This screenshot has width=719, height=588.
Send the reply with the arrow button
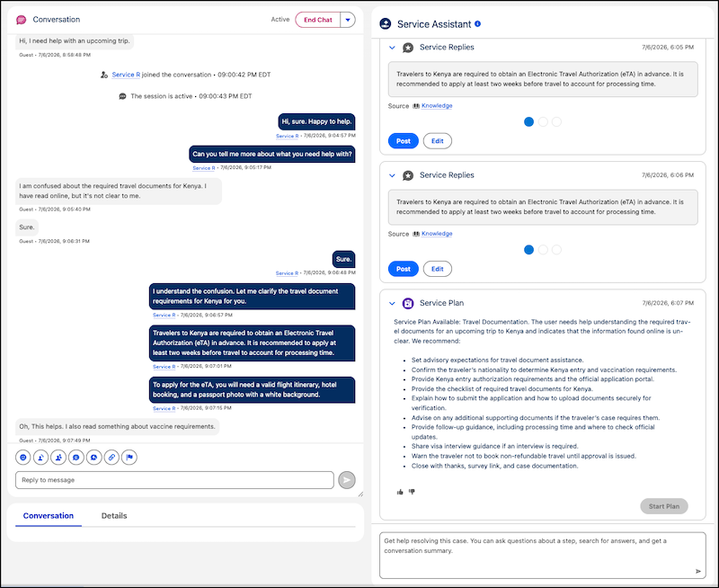[347, 480]
